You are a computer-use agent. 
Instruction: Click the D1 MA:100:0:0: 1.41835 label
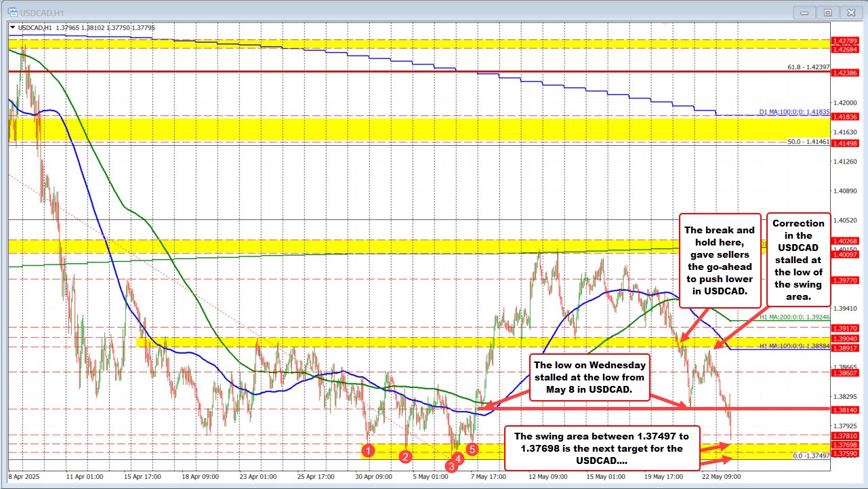tap(795, 111)
